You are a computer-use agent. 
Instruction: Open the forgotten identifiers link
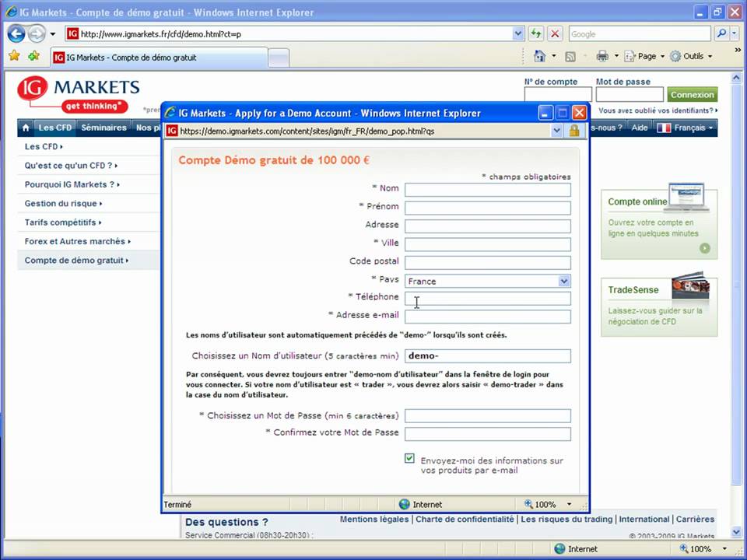(x=658, y=110)
